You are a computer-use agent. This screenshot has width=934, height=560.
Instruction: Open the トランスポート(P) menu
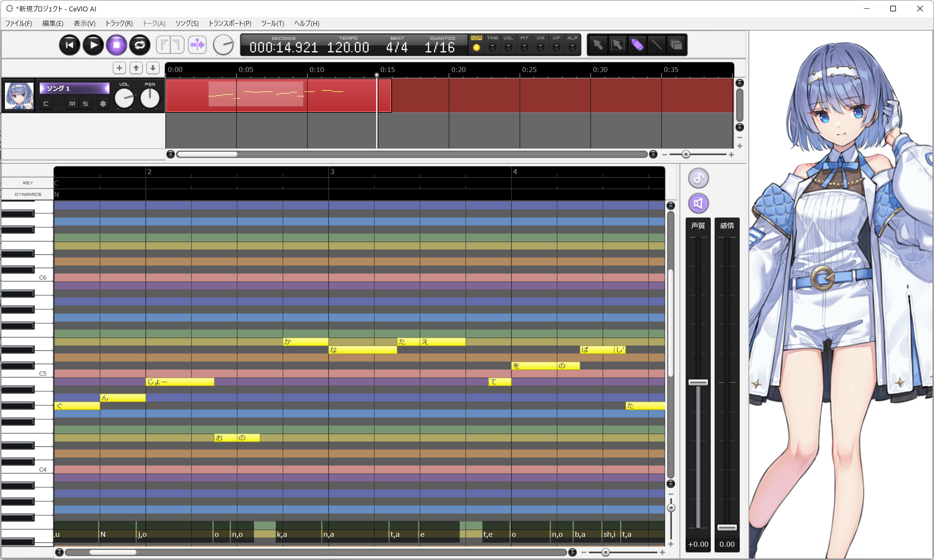click(230, 24)
